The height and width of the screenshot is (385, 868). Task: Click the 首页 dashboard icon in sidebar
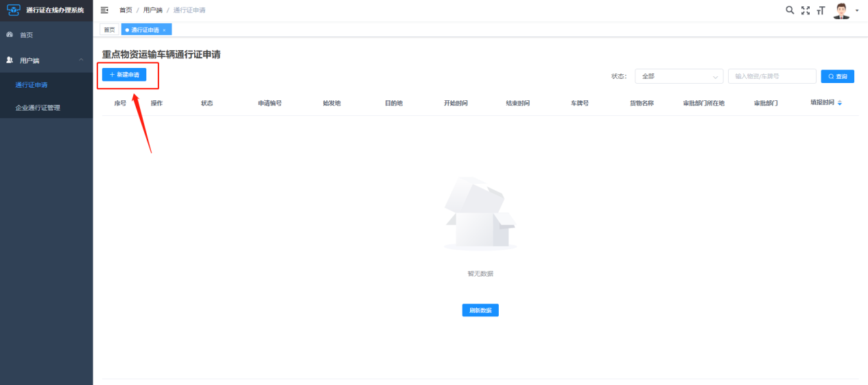(10, 34)
